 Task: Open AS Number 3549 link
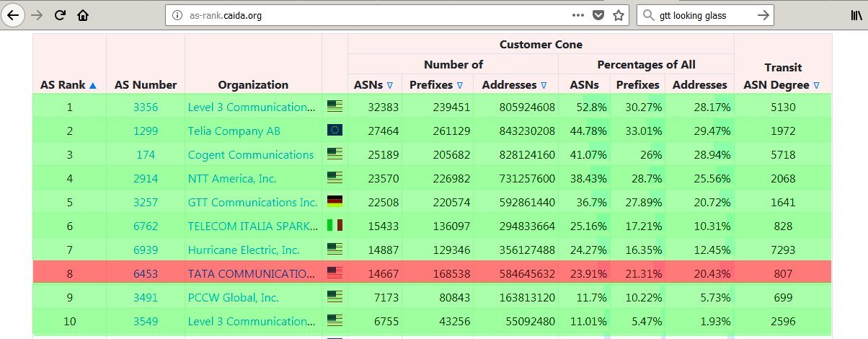pos(146,321)
